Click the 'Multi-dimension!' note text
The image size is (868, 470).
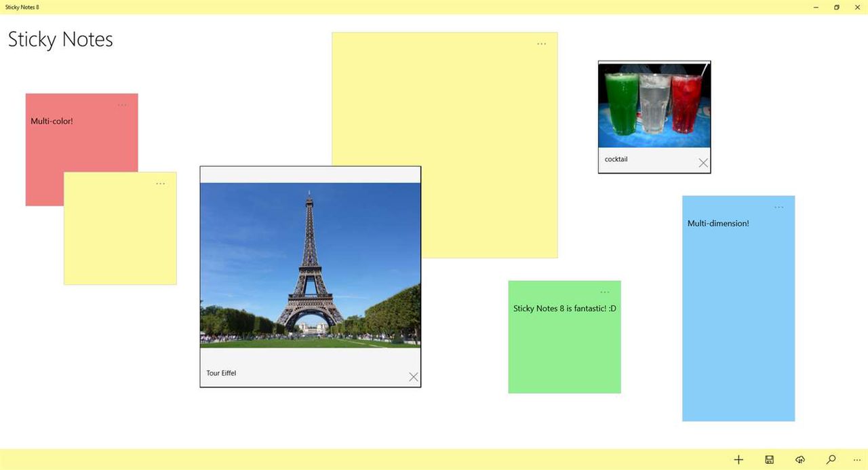pyautogui.click(x=718, y=223)
